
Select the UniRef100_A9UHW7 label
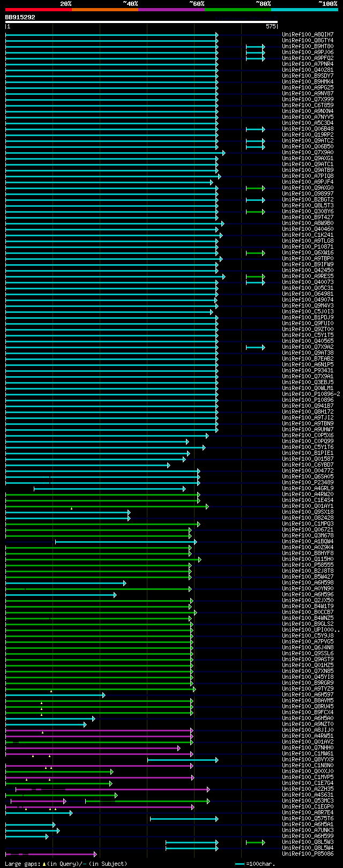pos(308,430)
